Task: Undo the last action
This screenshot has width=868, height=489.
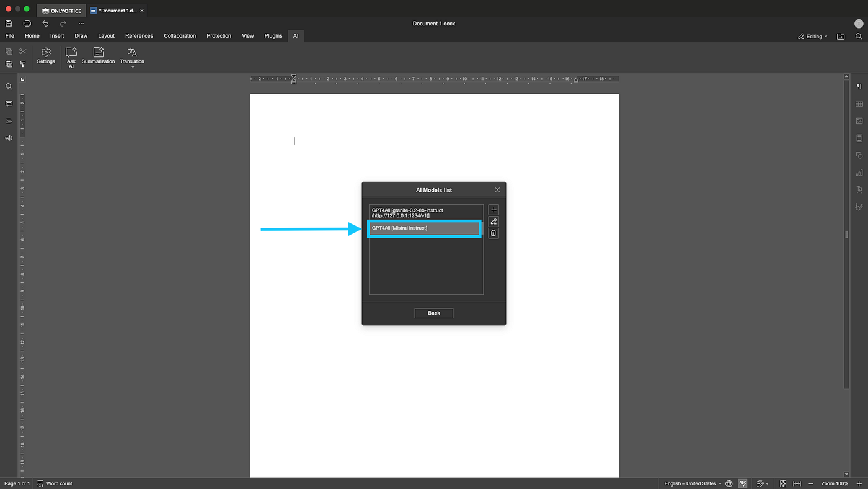Action: pos(45,24)
